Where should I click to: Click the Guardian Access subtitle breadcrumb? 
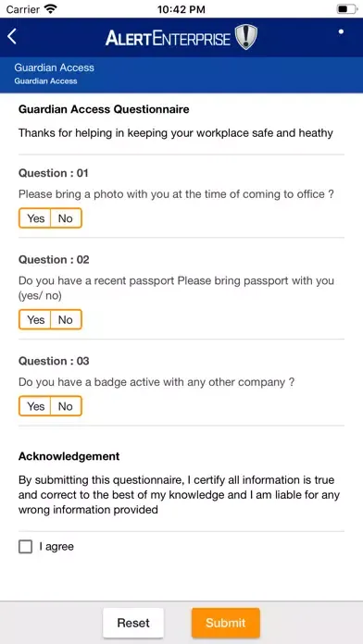[45, 80]
